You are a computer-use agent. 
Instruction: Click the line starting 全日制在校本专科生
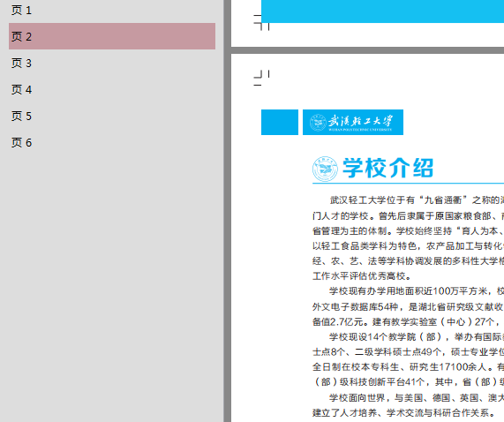(408, 367)
